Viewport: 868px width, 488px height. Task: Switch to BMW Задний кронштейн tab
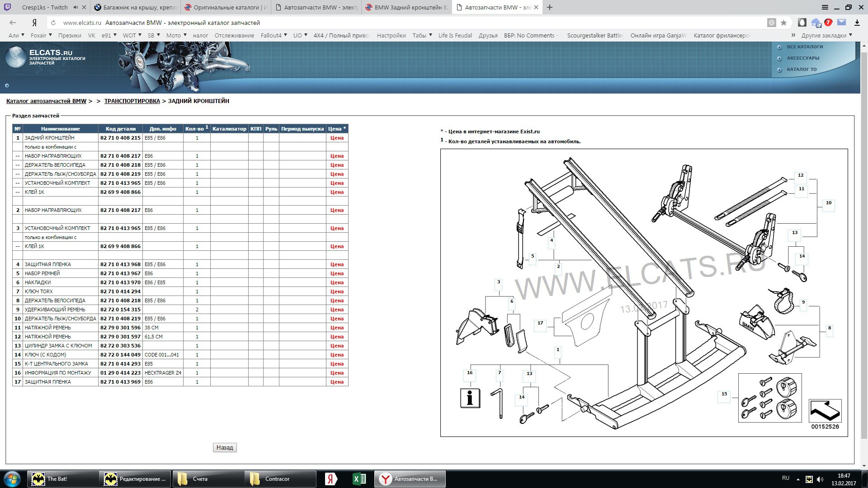pyautogui.click(x=407, y=7)
